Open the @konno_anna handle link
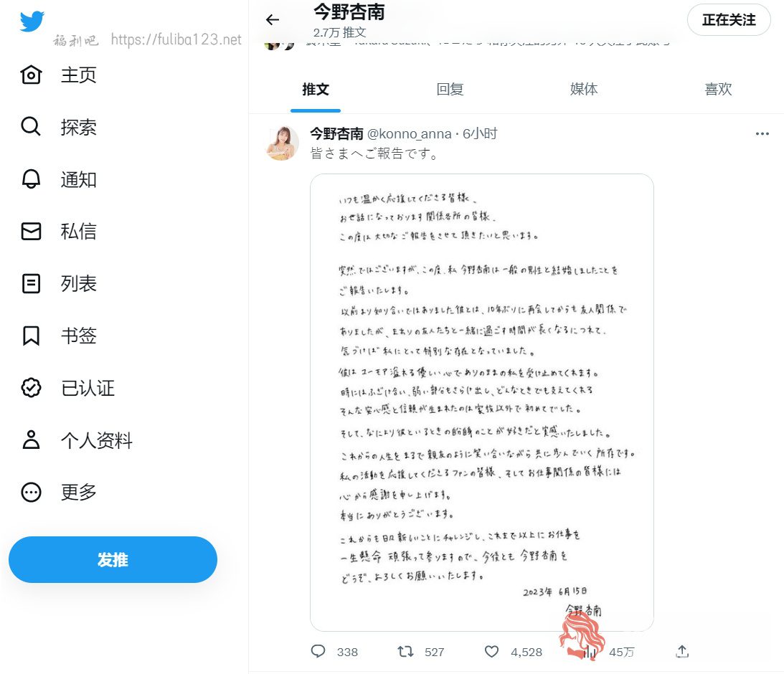Viewport: 784px width, 674px height. pyautogui.click(x=410, y=134)
